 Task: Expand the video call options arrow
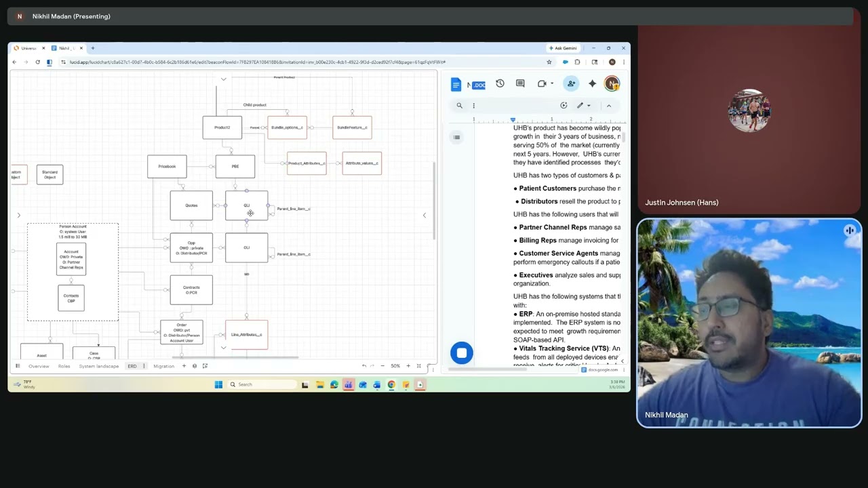click(552, 83)
